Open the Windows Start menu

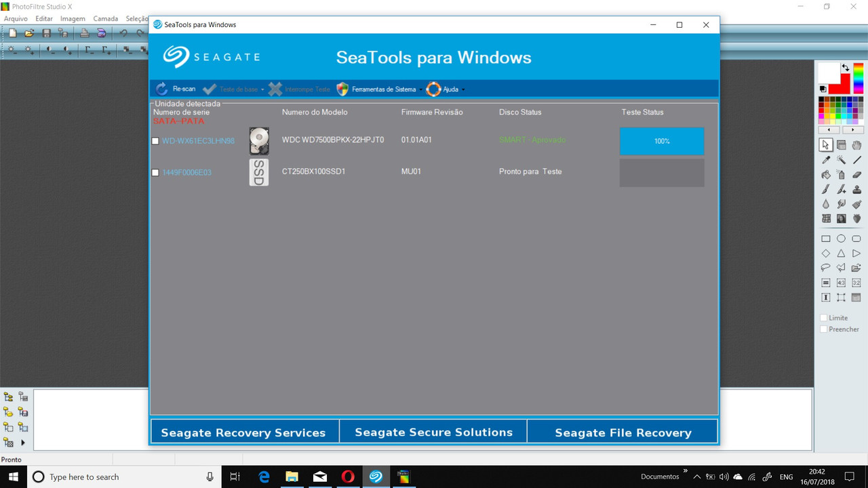(x=14, y=477)
